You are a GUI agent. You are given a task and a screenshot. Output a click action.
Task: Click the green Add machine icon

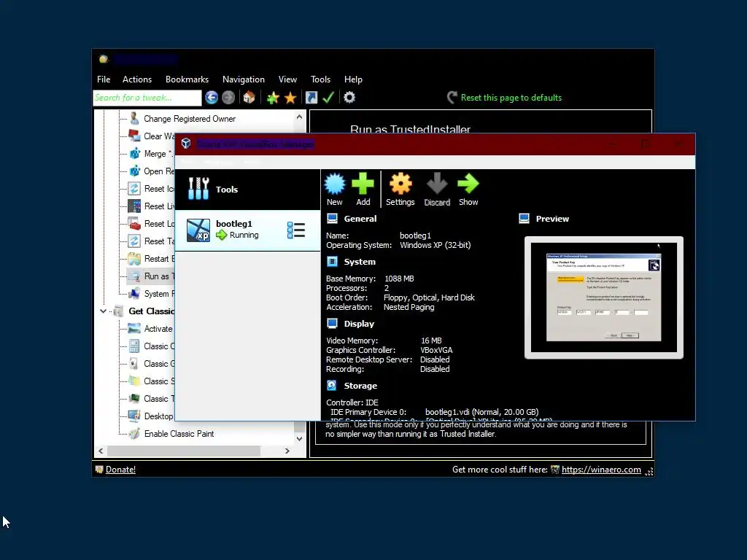click(x=363, y=189)
